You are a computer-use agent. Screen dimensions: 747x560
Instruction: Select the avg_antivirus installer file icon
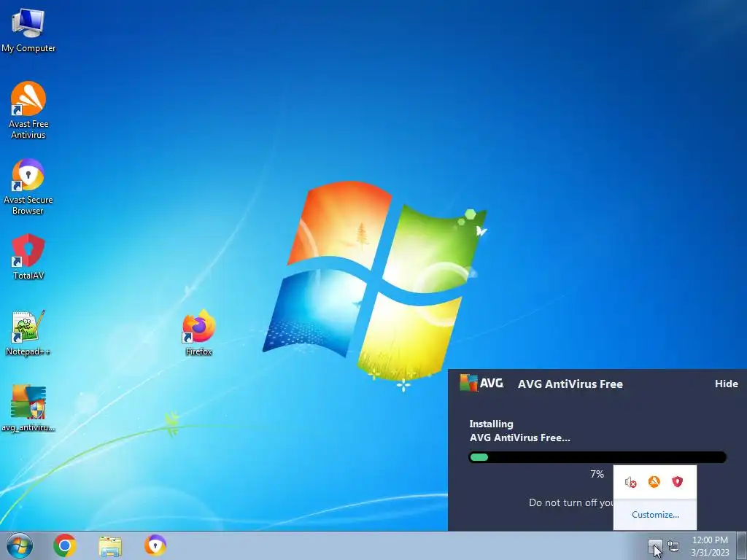(x=28, y=408)
